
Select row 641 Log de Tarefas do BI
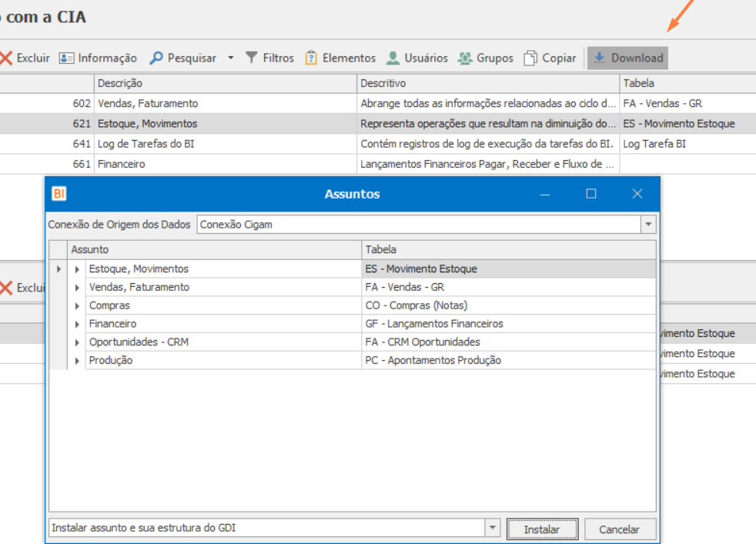point(378,144)
